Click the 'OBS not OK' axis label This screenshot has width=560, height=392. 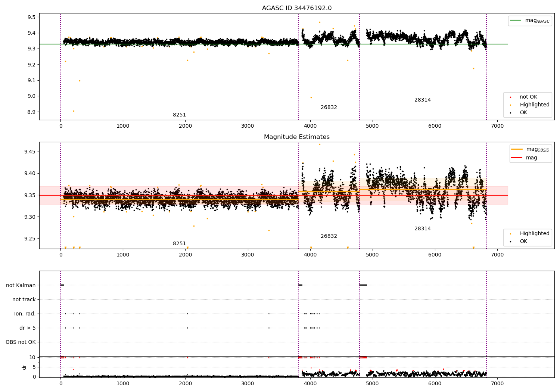tap(21, 342)
